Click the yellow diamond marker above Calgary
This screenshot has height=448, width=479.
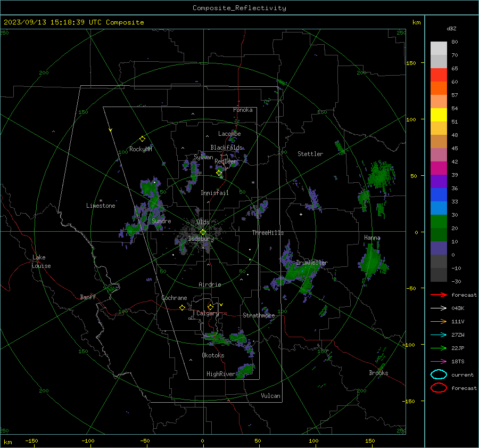[210, 307]
